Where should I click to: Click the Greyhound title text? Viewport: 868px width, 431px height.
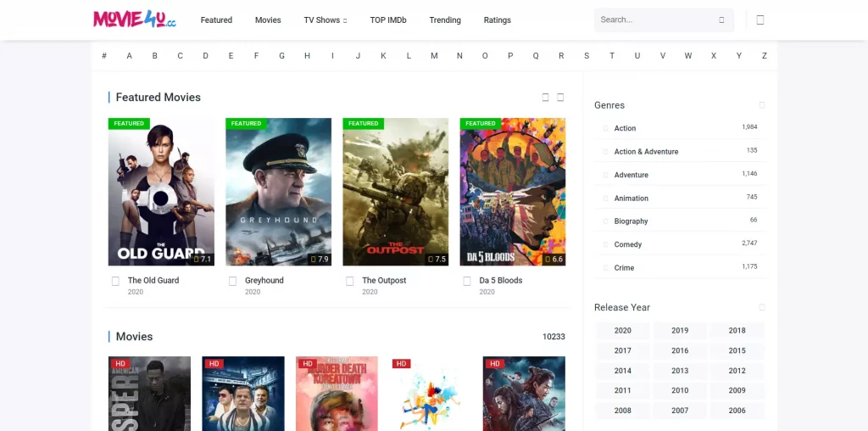pyautogui.click(x=264, y=281)
